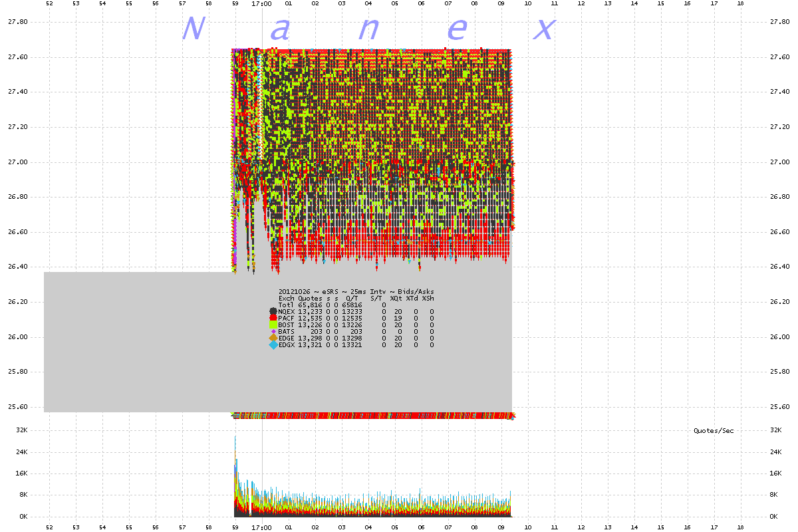The width and height of the screenshot is (798, 532).
Task: Click the PACF quote count 12,535
Action: [x=310, y=318]
